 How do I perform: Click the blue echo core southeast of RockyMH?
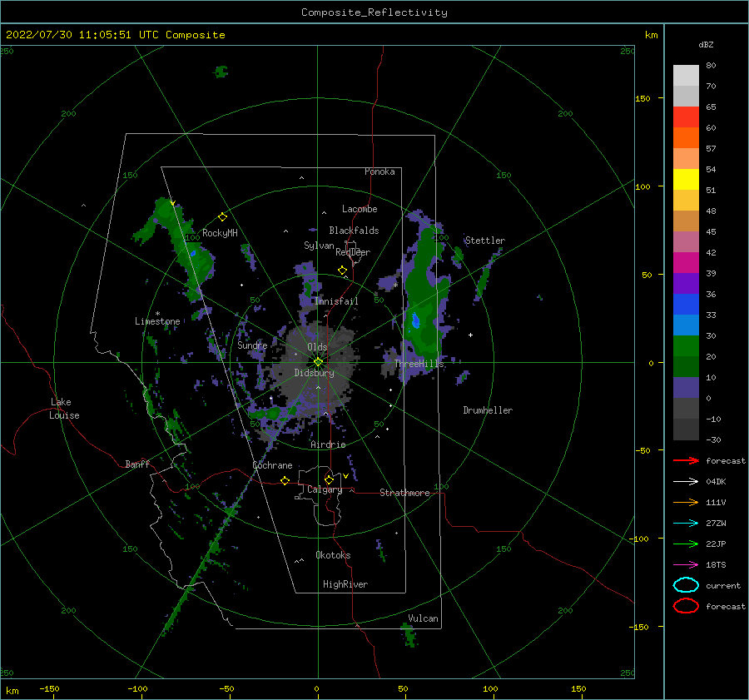tap(193, 253)
